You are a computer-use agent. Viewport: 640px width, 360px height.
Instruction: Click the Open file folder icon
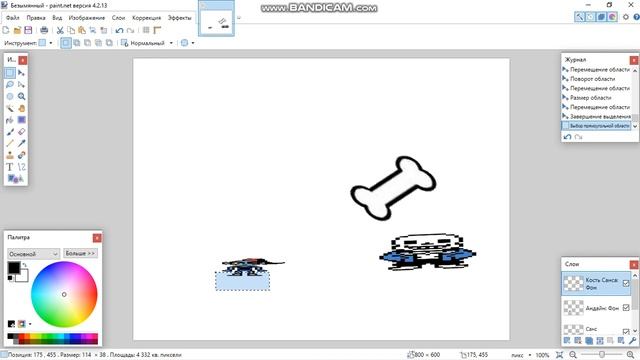point(17,30)
